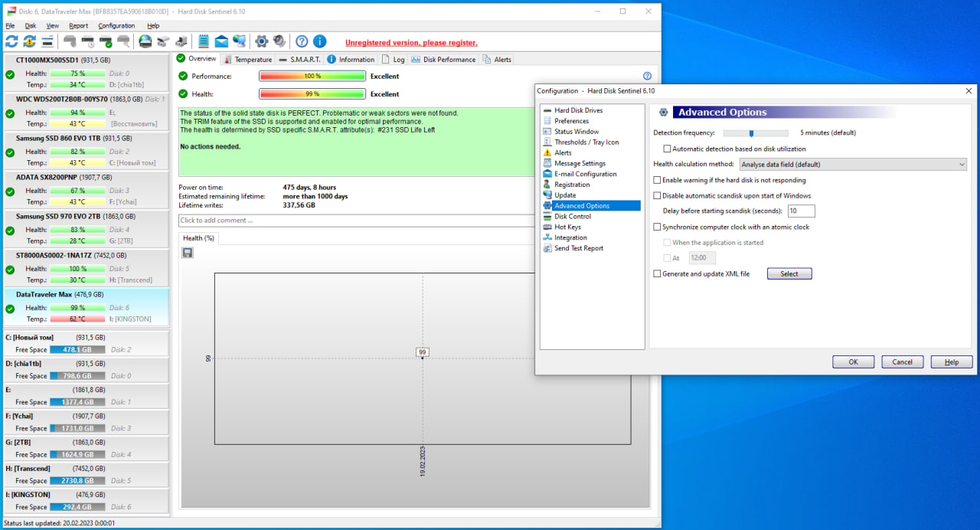Select Registration in configuration list
The height and width of the screenshot is (530, 980).
(x=572, y=185)
